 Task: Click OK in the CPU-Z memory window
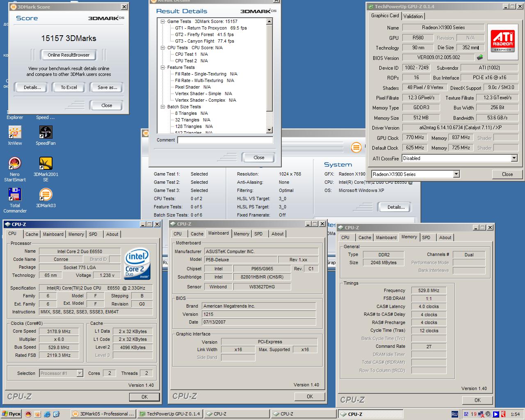tap(477, 400)
